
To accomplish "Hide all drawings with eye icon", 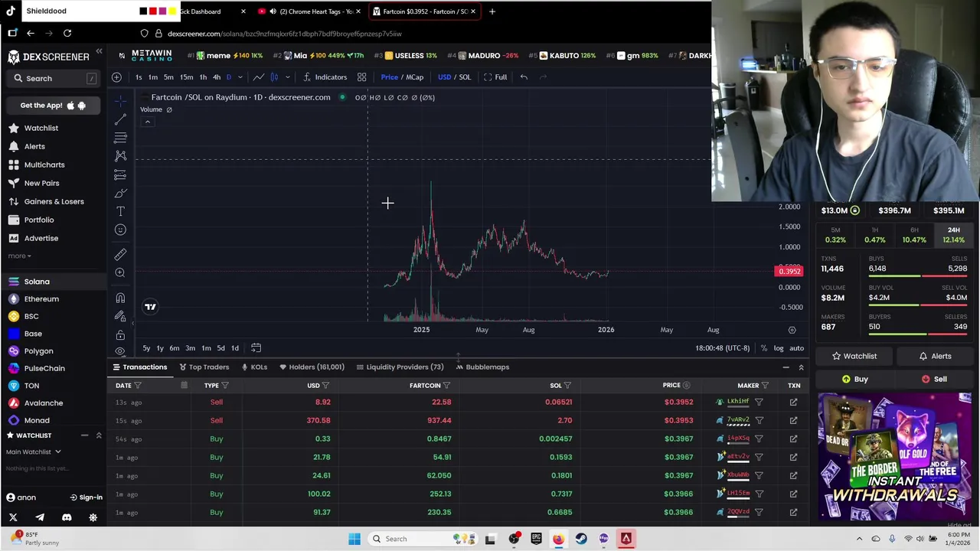I will tap(120, 351).
